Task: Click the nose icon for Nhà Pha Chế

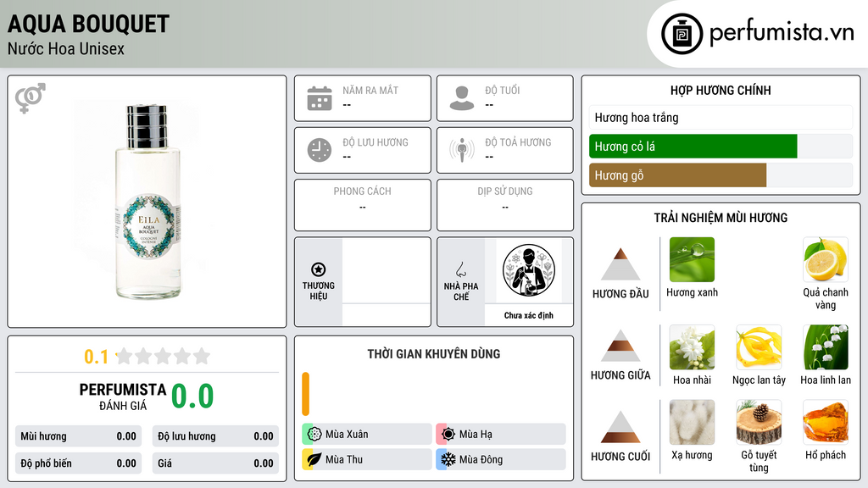Action: click(x=460, y=269)
